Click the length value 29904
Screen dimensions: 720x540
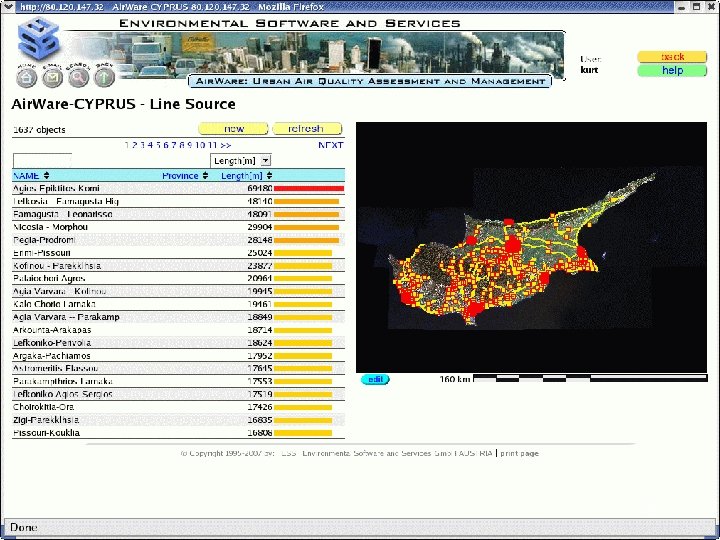259,227
